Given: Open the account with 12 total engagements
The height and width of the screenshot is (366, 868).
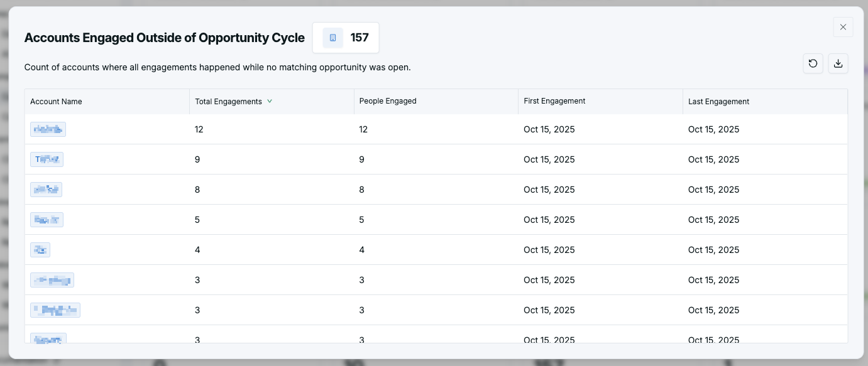Looking at the screenshot, I should 48,129.
